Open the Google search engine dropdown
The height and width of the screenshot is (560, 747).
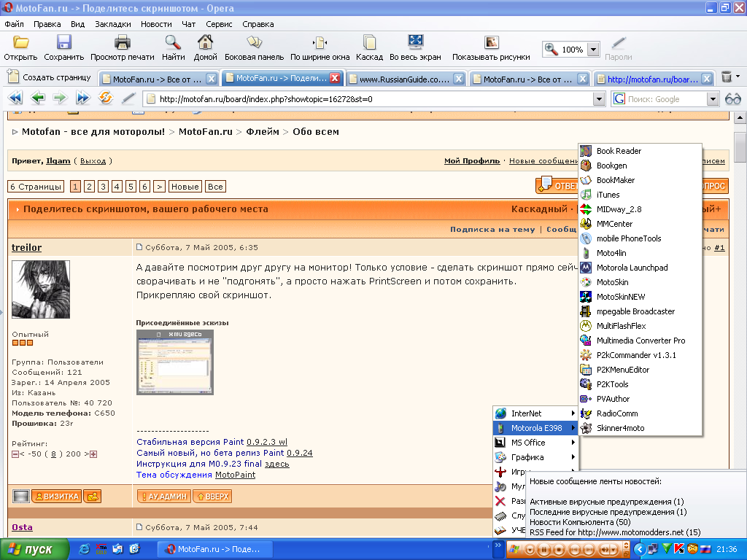pyautogui.click(x=712, y=99)
